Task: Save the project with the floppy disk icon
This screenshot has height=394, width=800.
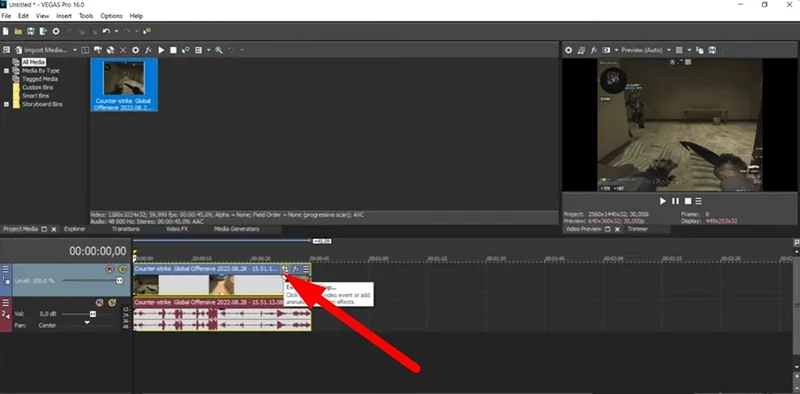Action: tap(31, 32)
